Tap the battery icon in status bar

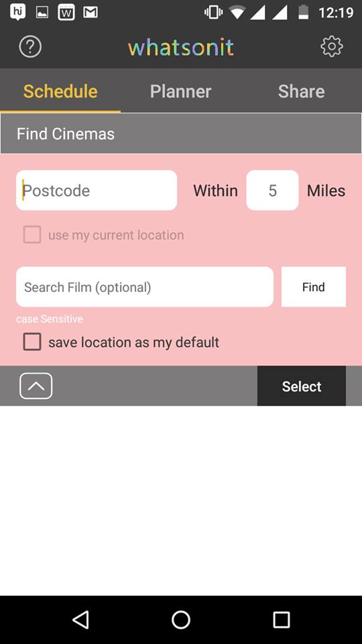click(x=303, y=12)
